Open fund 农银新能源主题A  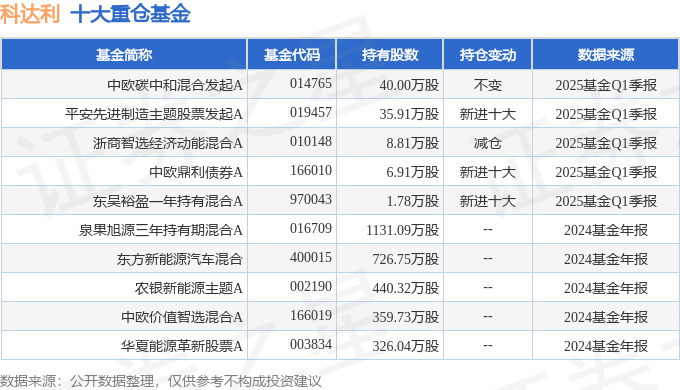click(x=189, y=288)
